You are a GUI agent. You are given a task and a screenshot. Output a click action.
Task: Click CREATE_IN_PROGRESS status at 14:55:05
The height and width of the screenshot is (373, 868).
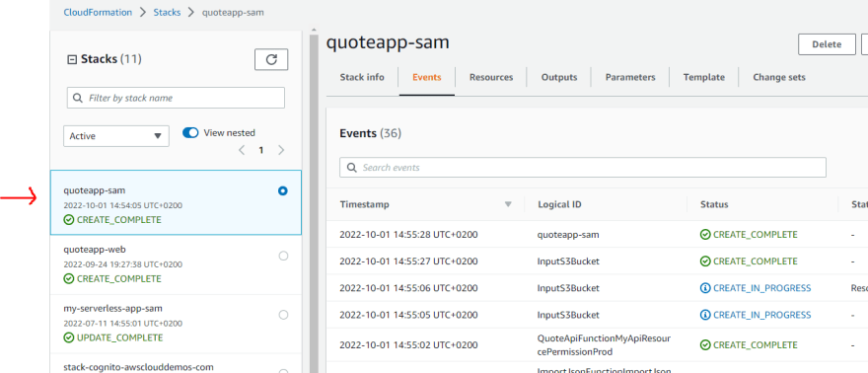tap(756, 315)
